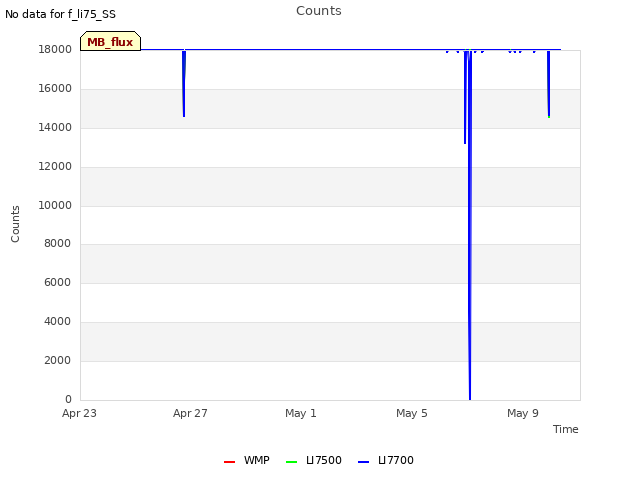This screenshot has width=640, height=480.
Task: Click the 8000 y-axis label
Action: (57, 244)
